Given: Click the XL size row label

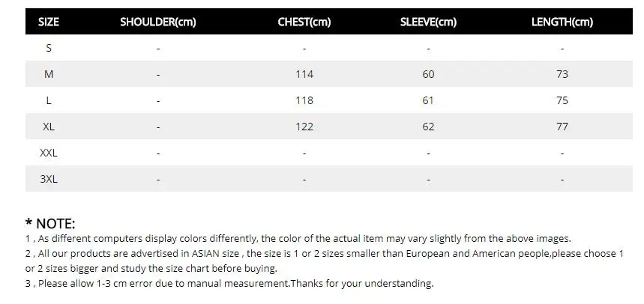Looking at the screenshot, I should click(49, 127).
